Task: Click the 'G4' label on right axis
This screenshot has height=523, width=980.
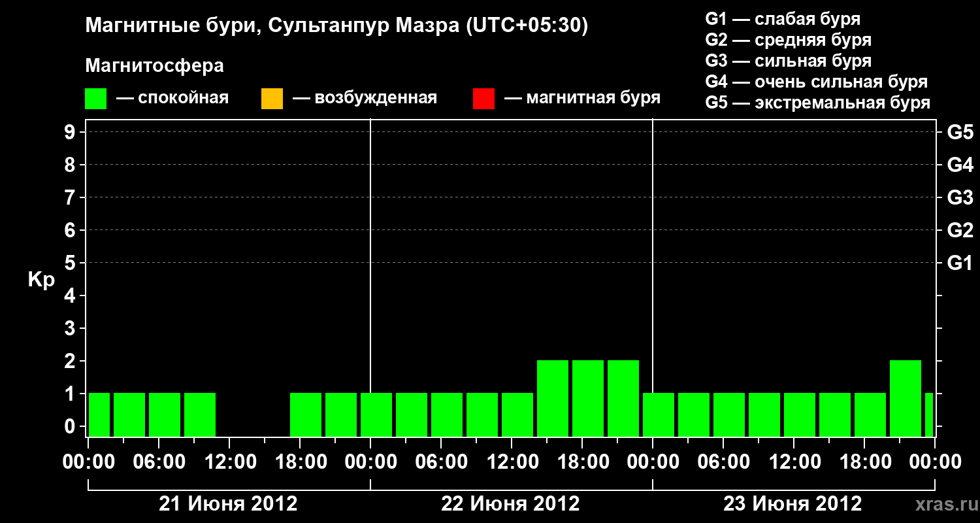Action: (960, 165)
